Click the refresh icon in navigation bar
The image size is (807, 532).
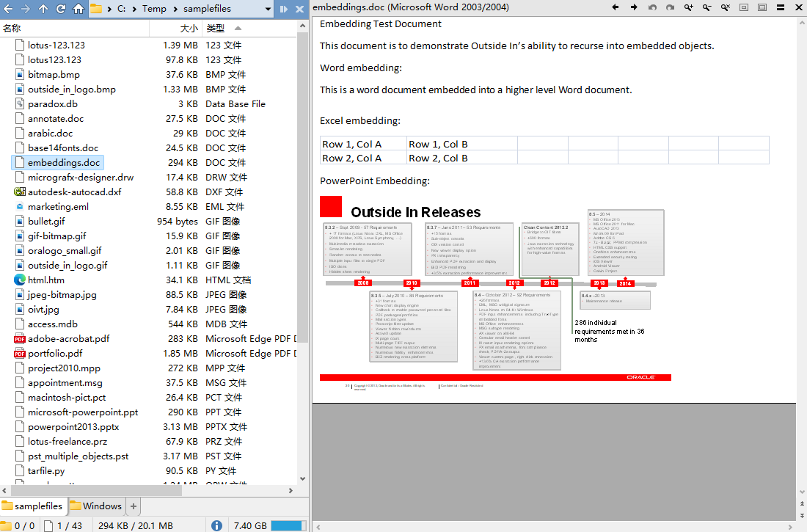tap(61, 9)
